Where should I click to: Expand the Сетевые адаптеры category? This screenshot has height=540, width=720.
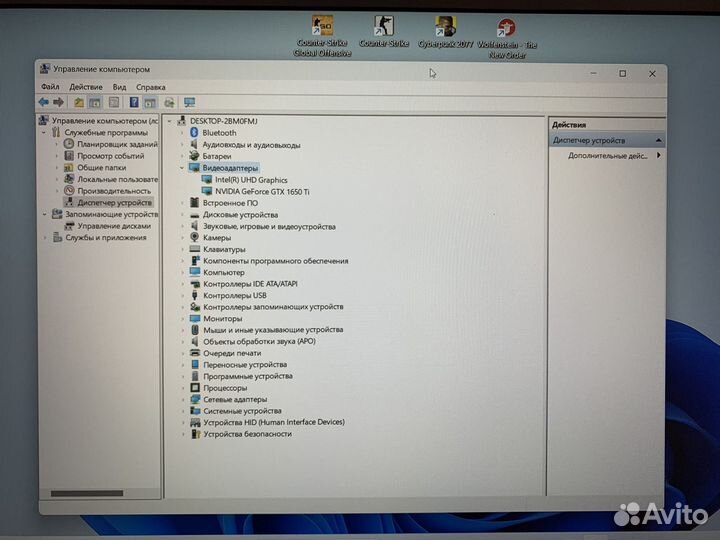click(x=182, y=399)
